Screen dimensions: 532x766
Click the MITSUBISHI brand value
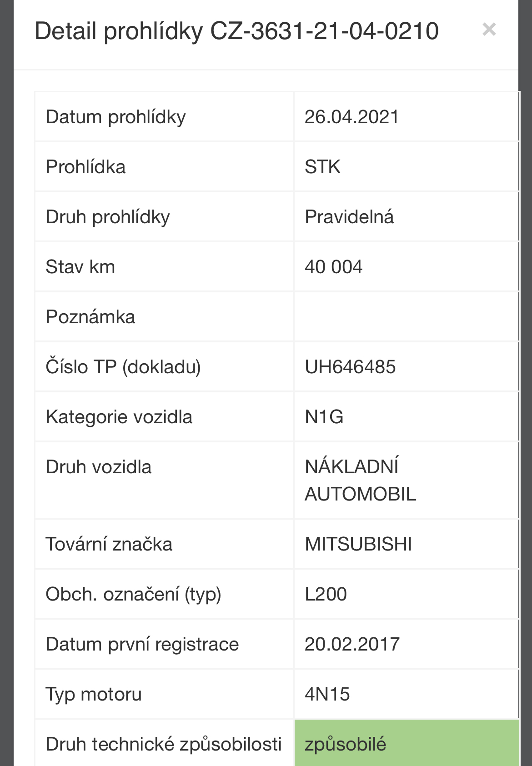point(358,544)
